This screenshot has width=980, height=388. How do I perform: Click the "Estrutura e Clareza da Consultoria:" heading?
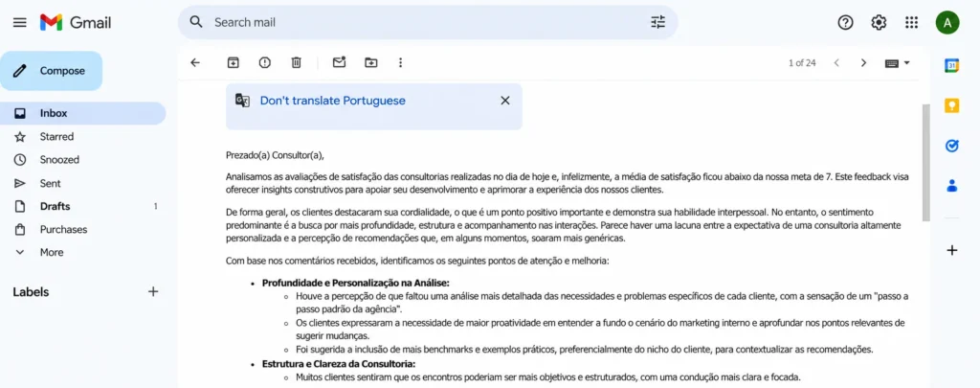[339, 364]
